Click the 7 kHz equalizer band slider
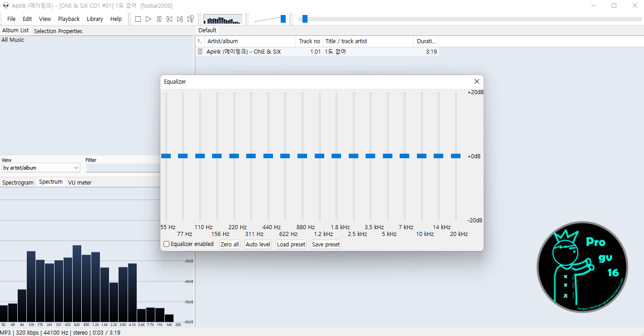The height and width of the screenshot is (336, 644). [x=405, y=156]
